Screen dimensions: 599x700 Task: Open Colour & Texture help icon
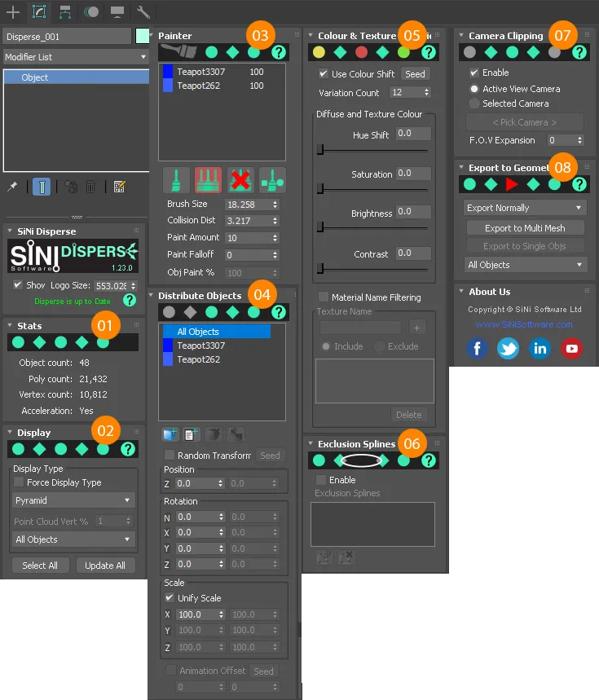[x=429, y=52]
